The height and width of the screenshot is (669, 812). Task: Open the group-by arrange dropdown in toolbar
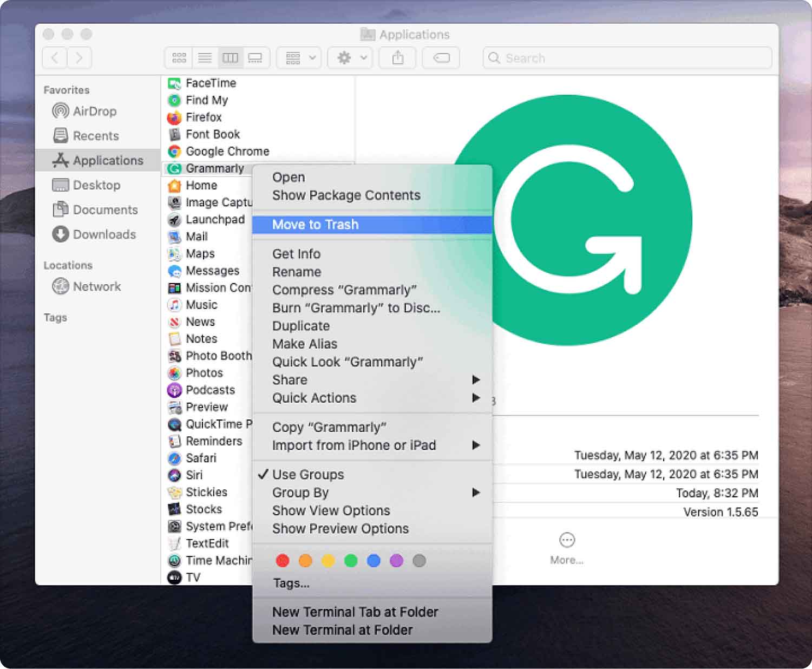pos(299,58)
